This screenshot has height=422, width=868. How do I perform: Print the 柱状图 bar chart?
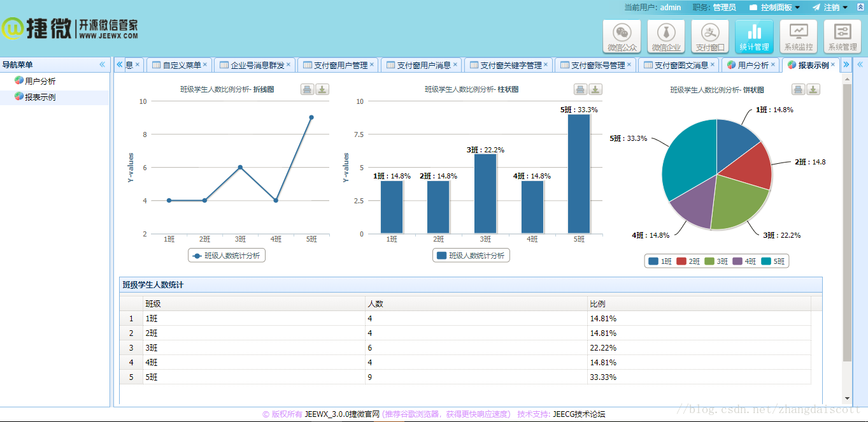[580, 89]
